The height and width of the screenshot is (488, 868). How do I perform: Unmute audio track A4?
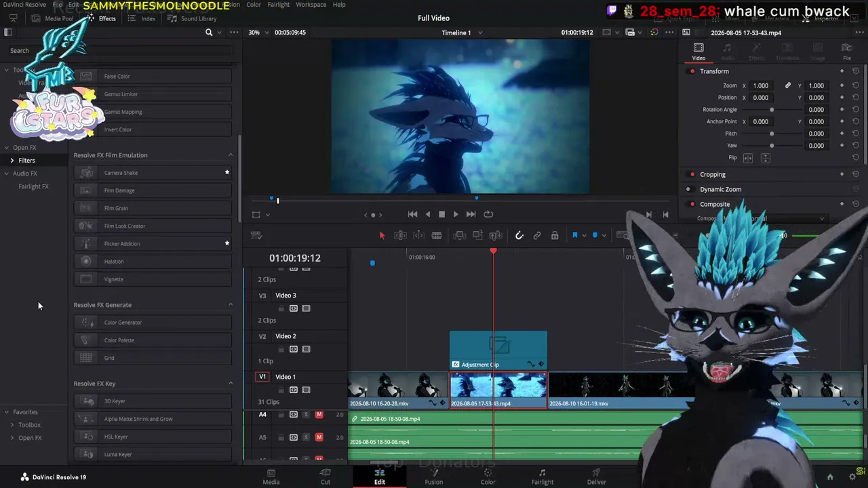319,415
